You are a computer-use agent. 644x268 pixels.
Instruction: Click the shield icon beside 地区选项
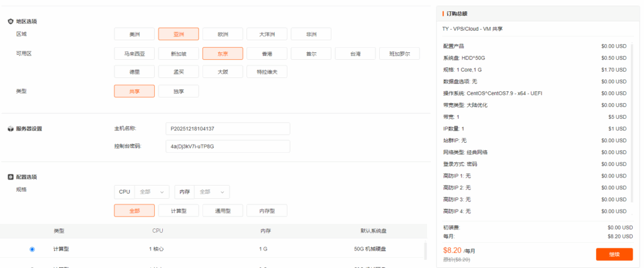point(11,21)
